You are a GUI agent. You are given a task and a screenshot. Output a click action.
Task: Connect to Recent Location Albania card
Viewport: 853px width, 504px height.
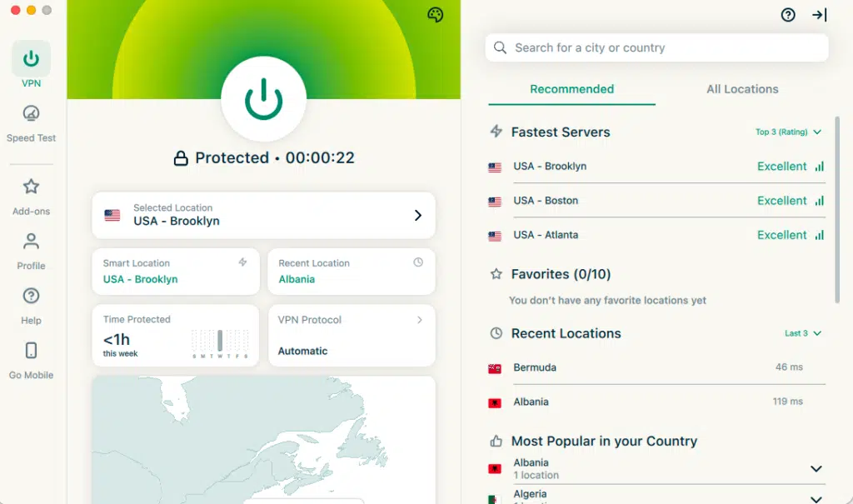352,272
